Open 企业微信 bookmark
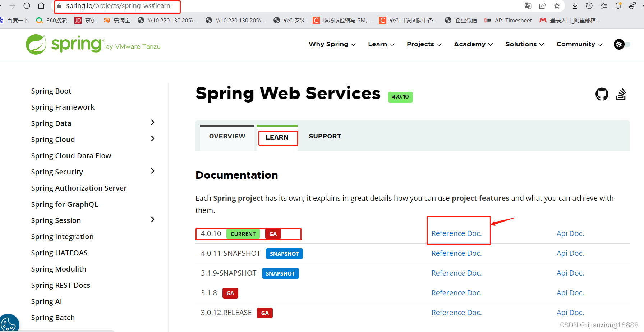 [x=461, y=21]
